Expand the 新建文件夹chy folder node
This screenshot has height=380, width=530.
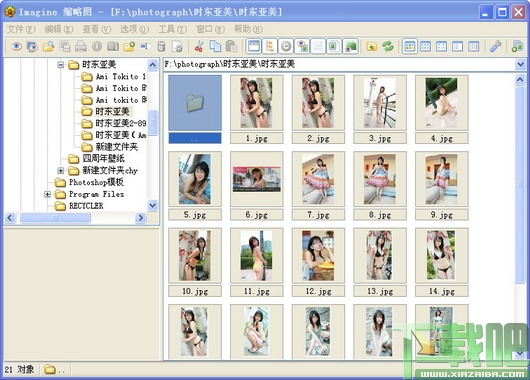[x=61, y=170]
